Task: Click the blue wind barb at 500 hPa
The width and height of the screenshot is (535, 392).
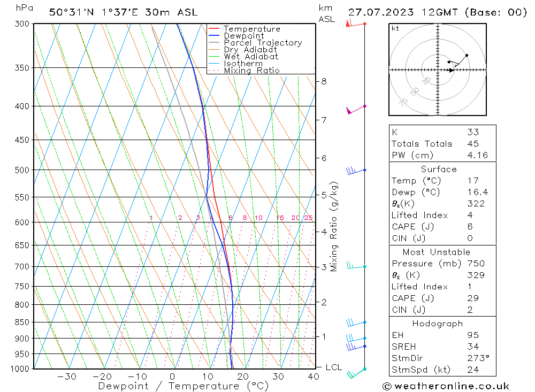Action: coord(356,170)
